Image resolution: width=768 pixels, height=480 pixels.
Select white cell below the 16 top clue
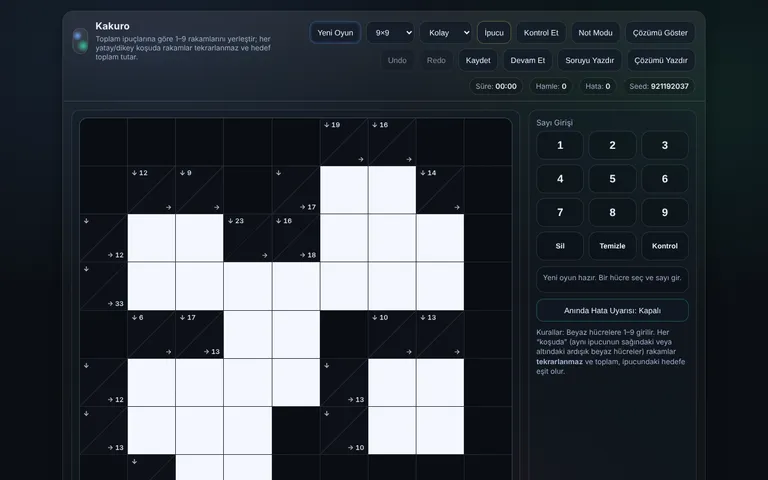coord(392,190)
